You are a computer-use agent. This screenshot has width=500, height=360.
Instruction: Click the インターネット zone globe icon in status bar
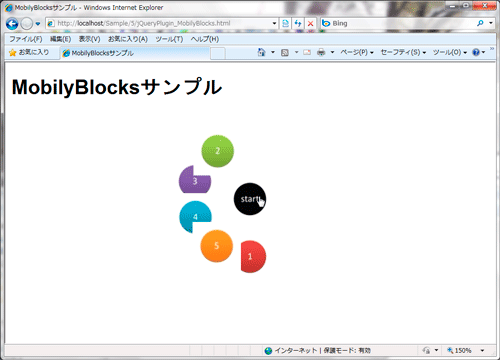point(268,351)
